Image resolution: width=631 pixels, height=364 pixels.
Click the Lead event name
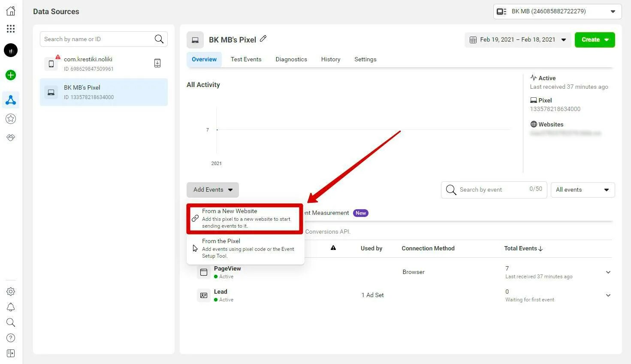tap(220, 292)
